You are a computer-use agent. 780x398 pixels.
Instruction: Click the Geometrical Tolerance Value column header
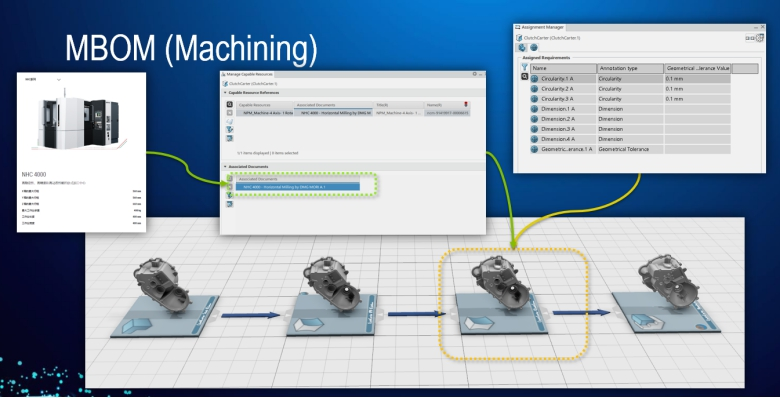[x=697, y=68]
